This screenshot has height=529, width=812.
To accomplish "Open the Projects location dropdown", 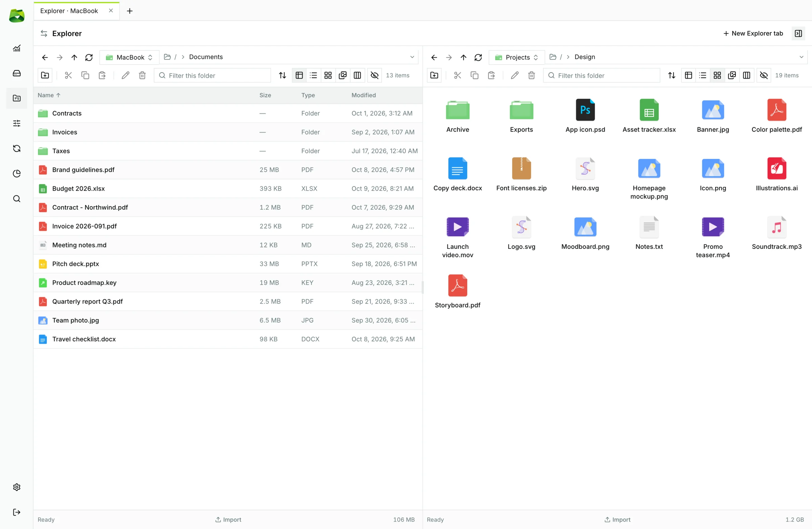I will pos(517,57).
